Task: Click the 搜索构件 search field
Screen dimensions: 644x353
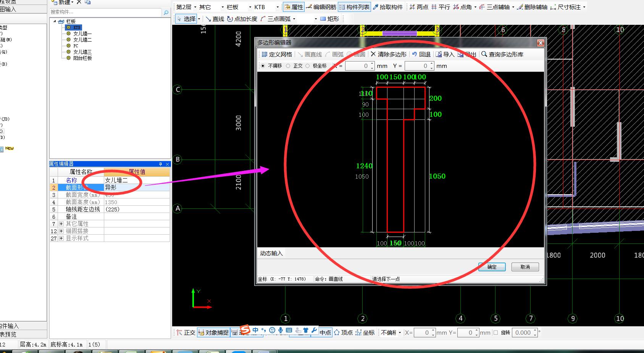Action: pos(106,12)
